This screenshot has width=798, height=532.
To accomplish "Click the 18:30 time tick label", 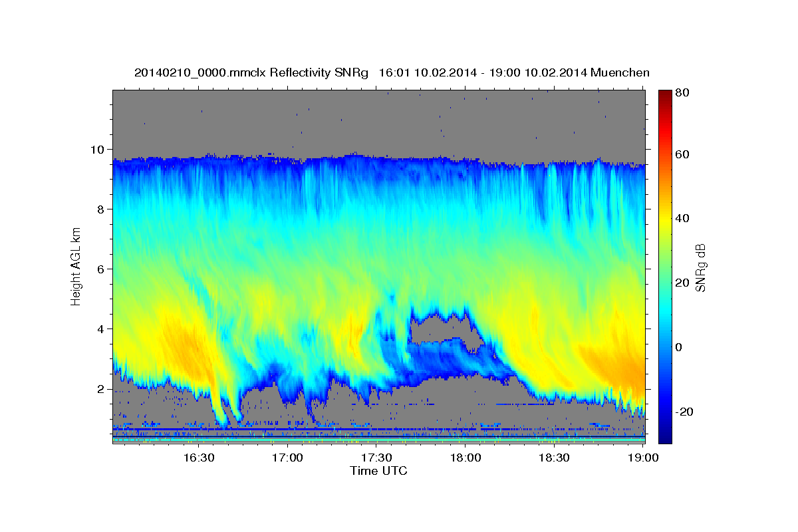I will pos(554,458).
